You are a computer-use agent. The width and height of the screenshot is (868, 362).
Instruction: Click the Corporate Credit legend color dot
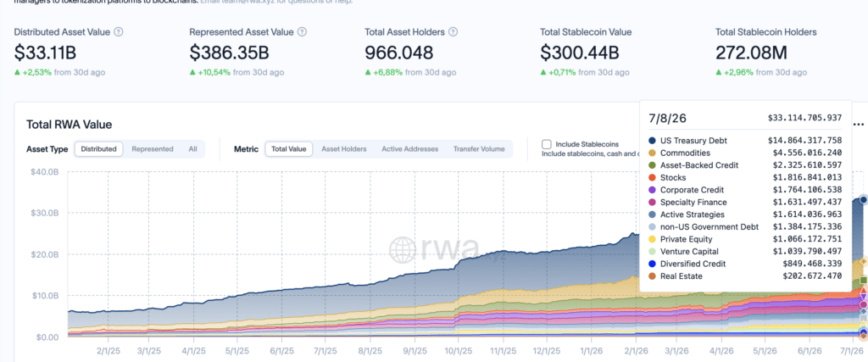click(653, 190)
